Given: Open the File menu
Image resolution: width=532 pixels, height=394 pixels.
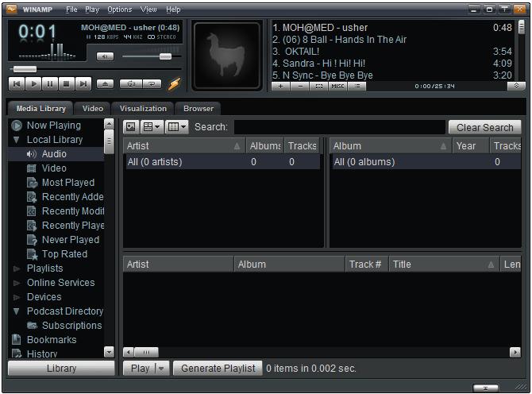Looking at the screenshot, I should 71,10.
